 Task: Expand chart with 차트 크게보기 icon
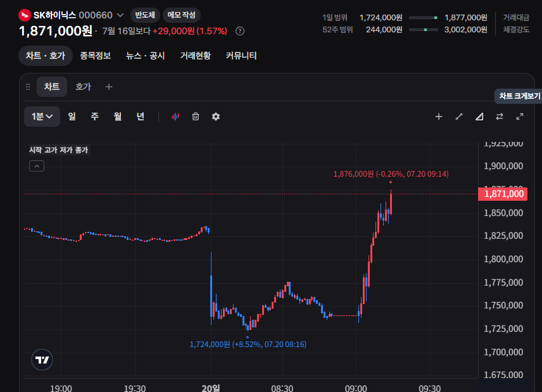tap(520, 117)
